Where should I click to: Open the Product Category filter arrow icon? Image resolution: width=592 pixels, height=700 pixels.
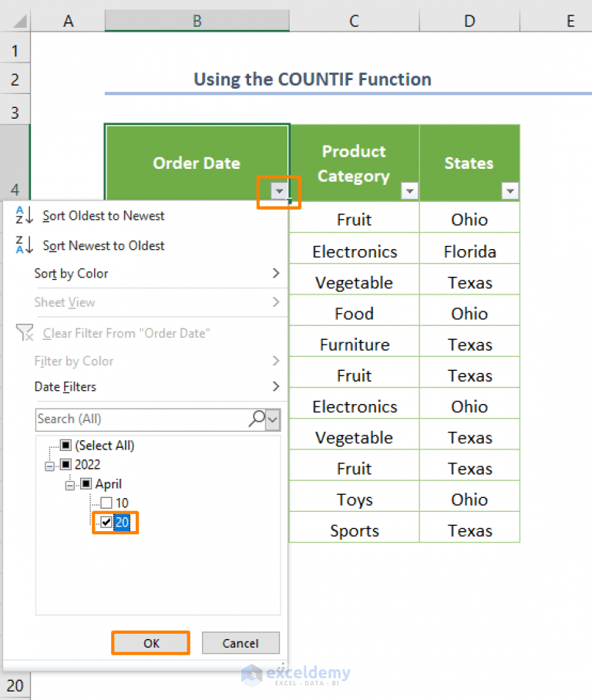(x=409, y=190)
